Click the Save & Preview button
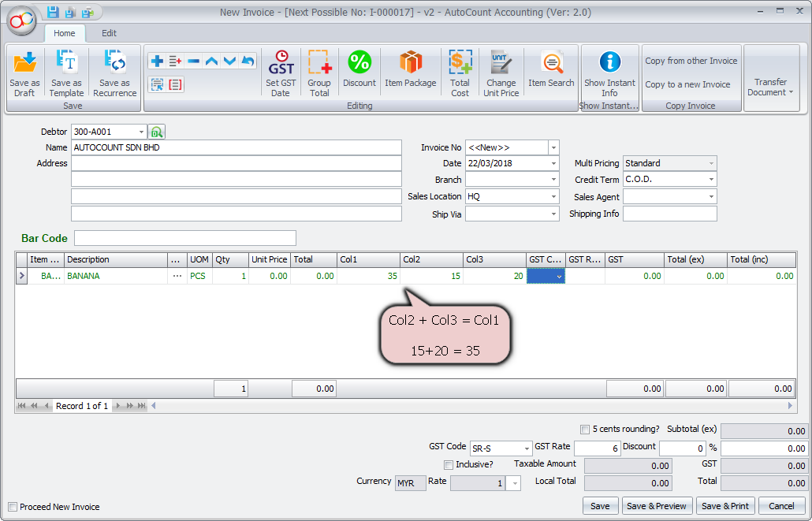The height and width of the screenshot is (521, 812). tap(657, 506)
